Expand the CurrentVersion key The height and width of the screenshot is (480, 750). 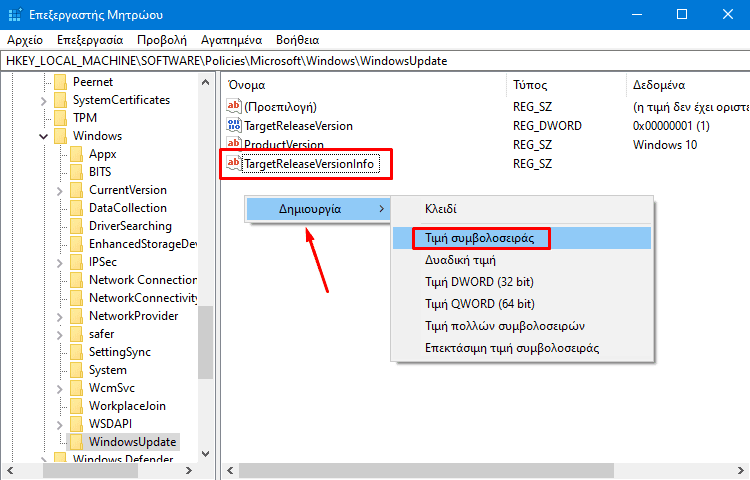pos(59,191)
